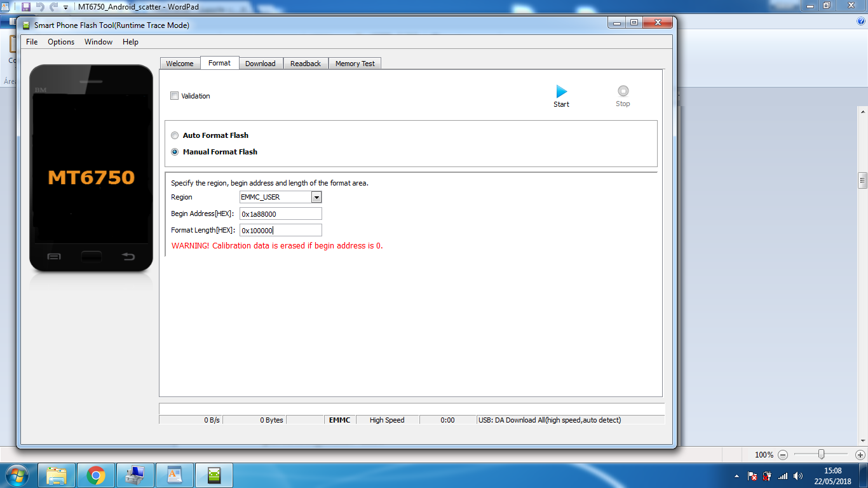868x488 pixels.
Task: Open the Windows Start menu orb
Action: (17, 475)
